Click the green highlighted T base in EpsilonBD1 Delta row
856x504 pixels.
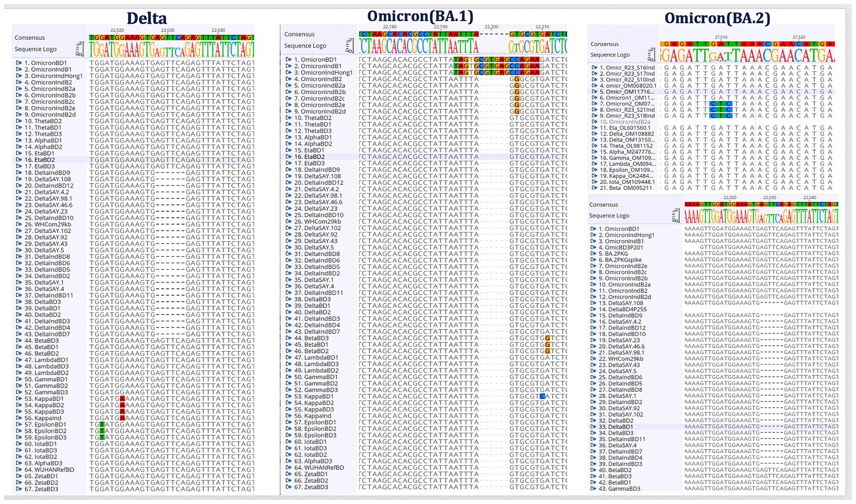pos(102,424)
